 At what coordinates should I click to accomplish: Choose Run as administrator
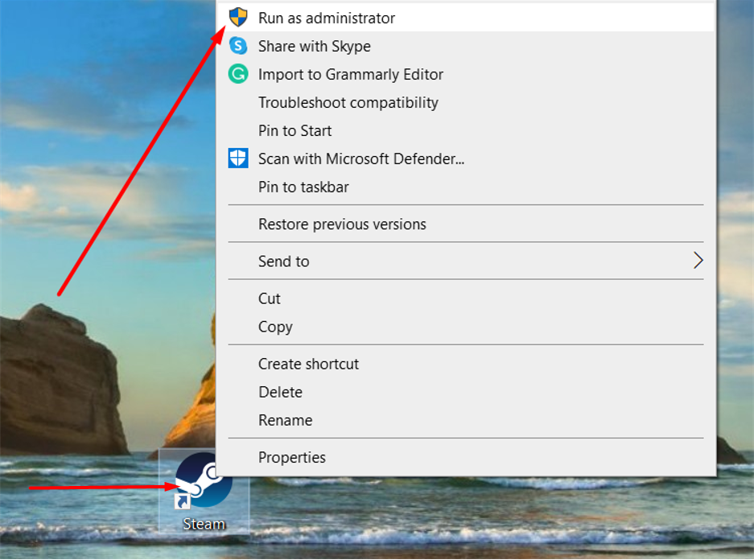tap(465, 18)
